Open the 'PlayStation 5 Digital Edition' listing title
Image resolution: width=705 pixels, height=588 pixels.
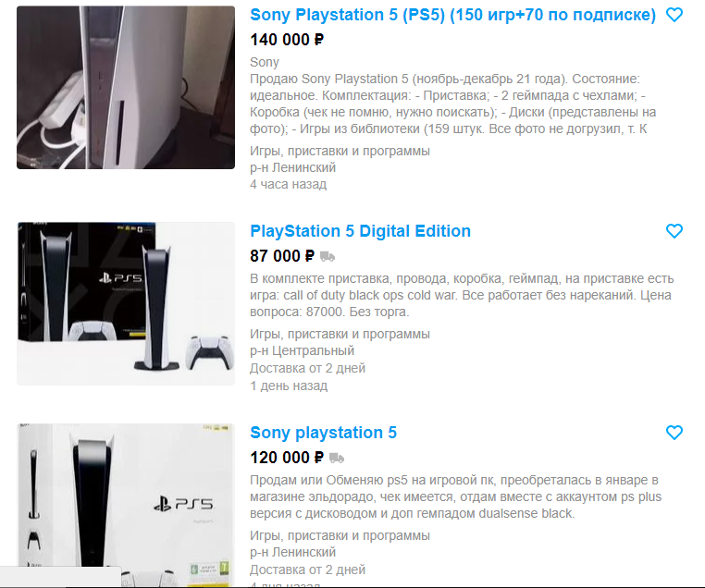click(360, 231)
